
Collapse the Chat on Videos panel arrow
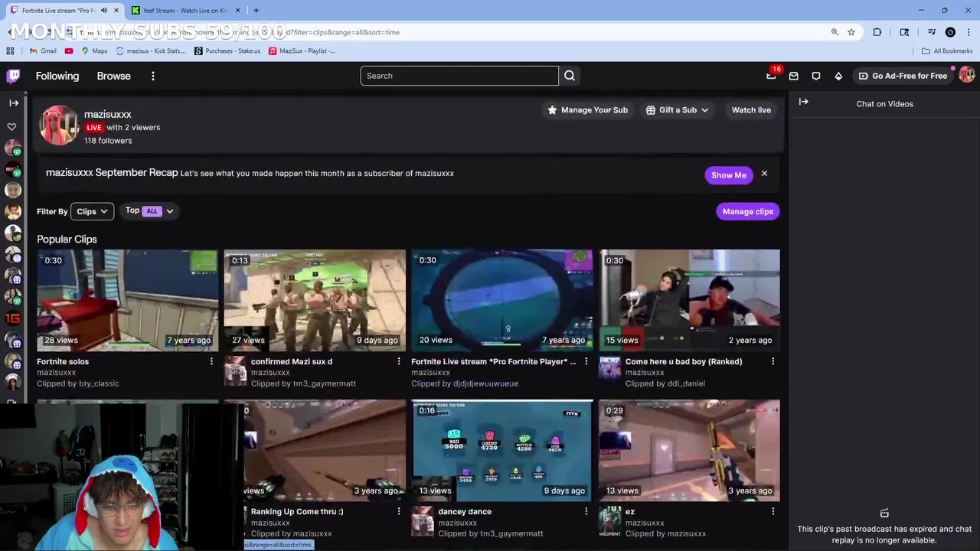[804, 102]
